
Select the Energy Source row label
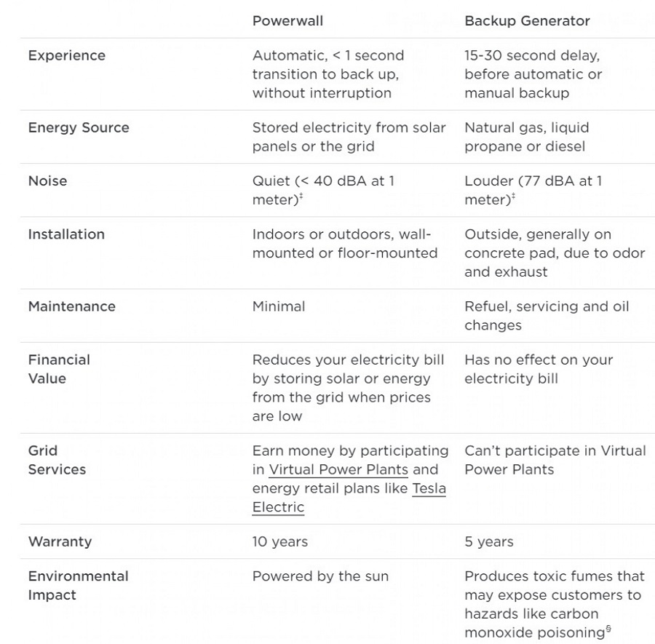[79, 127]
